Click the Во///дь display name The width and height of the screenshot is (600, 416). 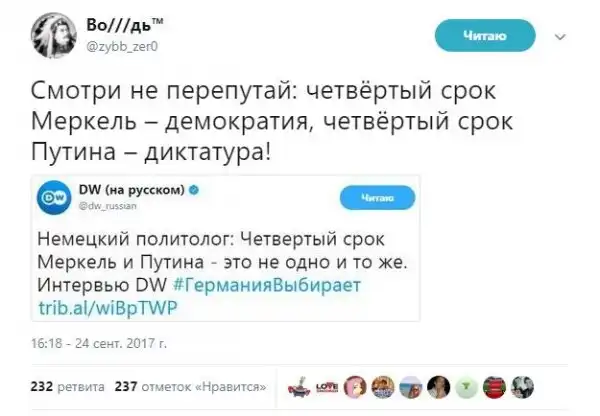pyautogui.click(x=125, y=25)
